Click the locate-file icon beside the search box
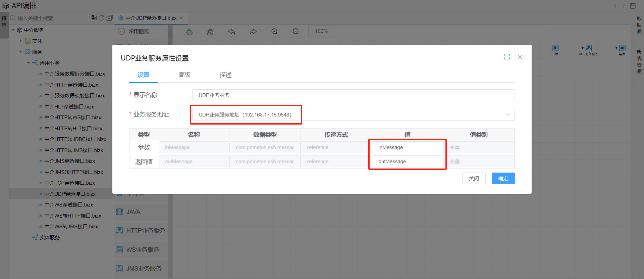This screenshot has width=644, height=279. click(x=94, y=18)
